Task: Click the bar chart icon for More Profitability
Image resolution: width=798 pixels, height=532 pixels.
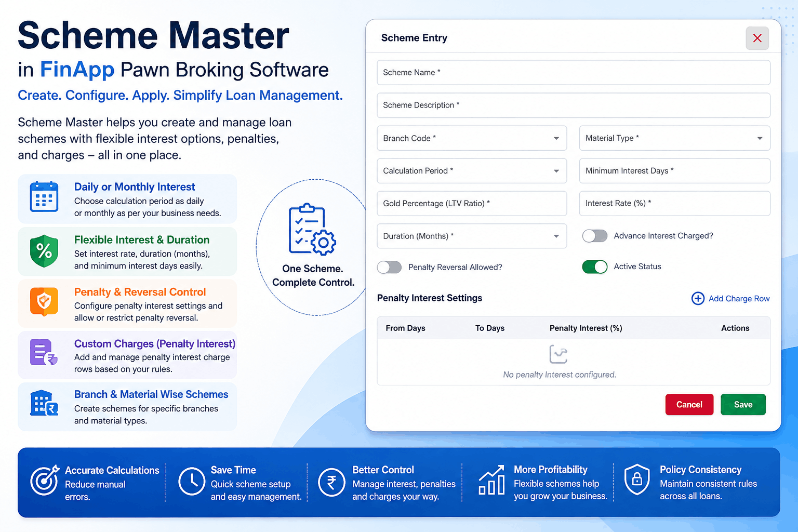Action: 491,480
